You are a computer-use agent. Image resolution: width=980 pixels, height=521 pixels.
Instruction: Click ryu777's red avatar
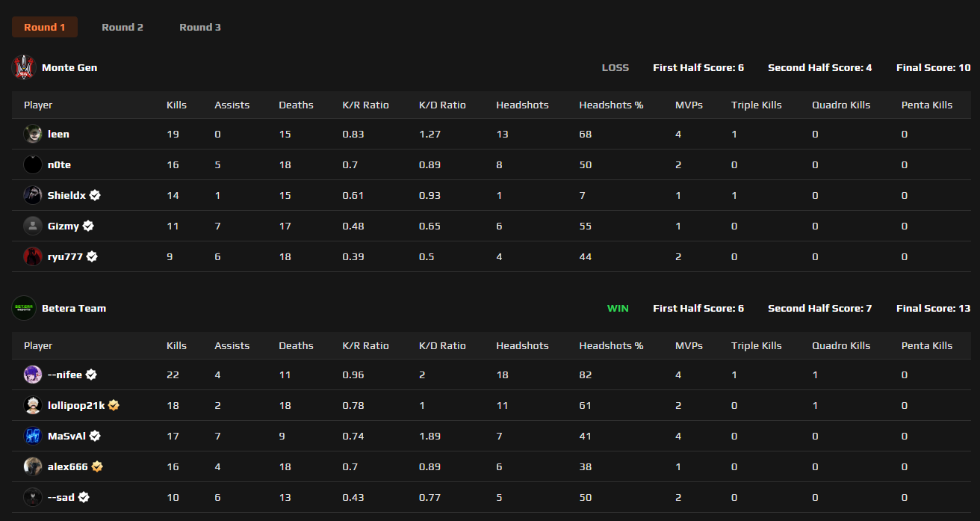(x=33, y=256)
